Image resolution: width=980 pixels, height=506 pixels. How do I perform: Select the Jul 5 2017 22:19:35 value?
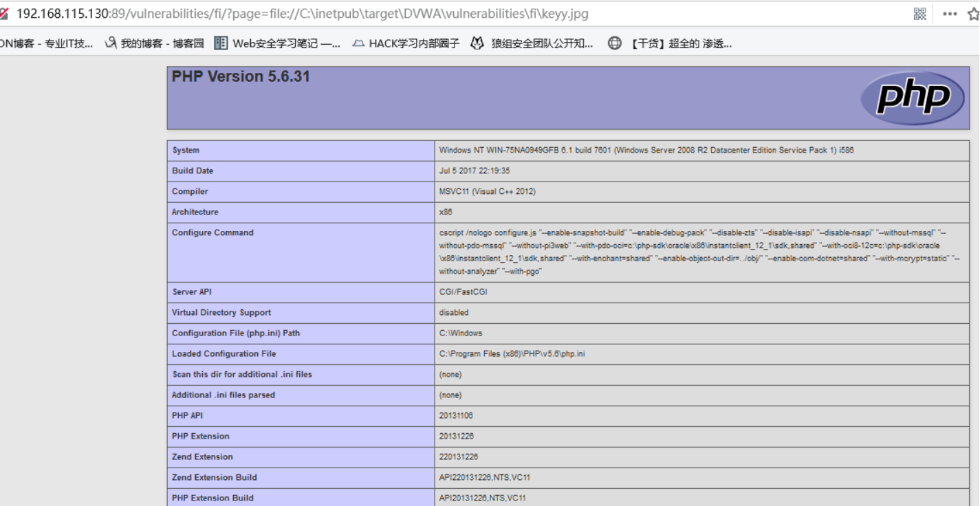[475, 170]
